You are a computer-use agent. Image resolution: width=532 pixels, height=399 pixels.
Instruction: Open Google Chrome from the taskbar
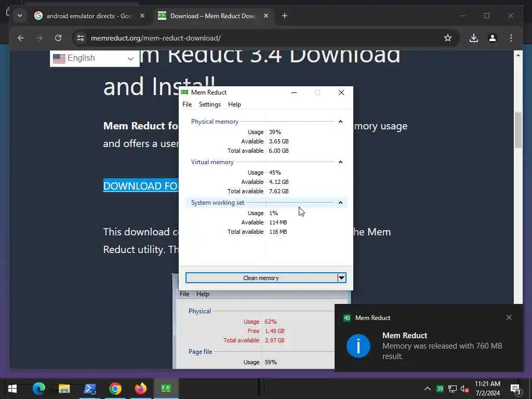(115, 389)
